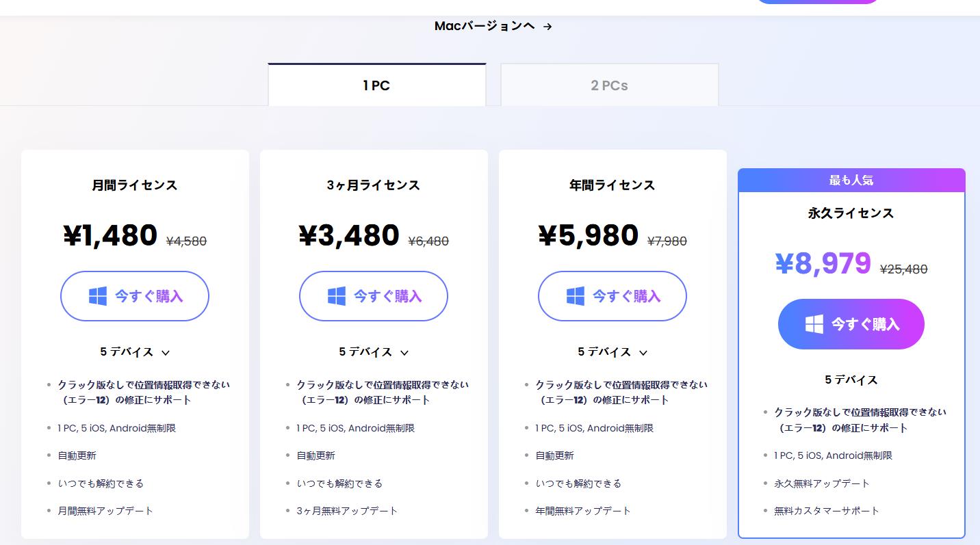Viewport: 980px width, 545px height.
Task: Click 永久無料アップデート feature text
Action: [822, 483]
